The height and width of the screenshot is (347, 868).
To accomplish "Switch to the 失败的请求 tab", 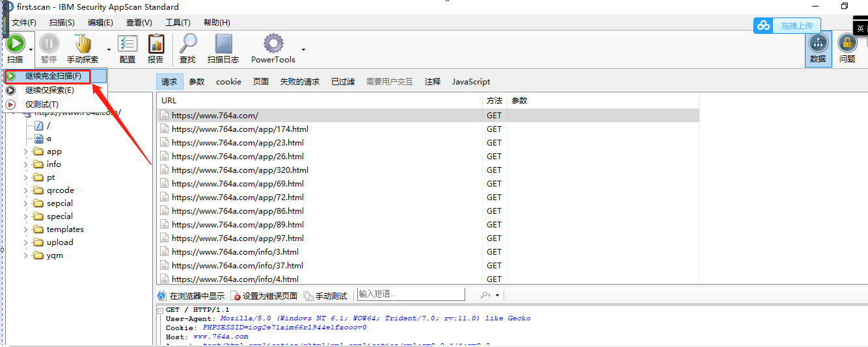I will coord(300,82).
